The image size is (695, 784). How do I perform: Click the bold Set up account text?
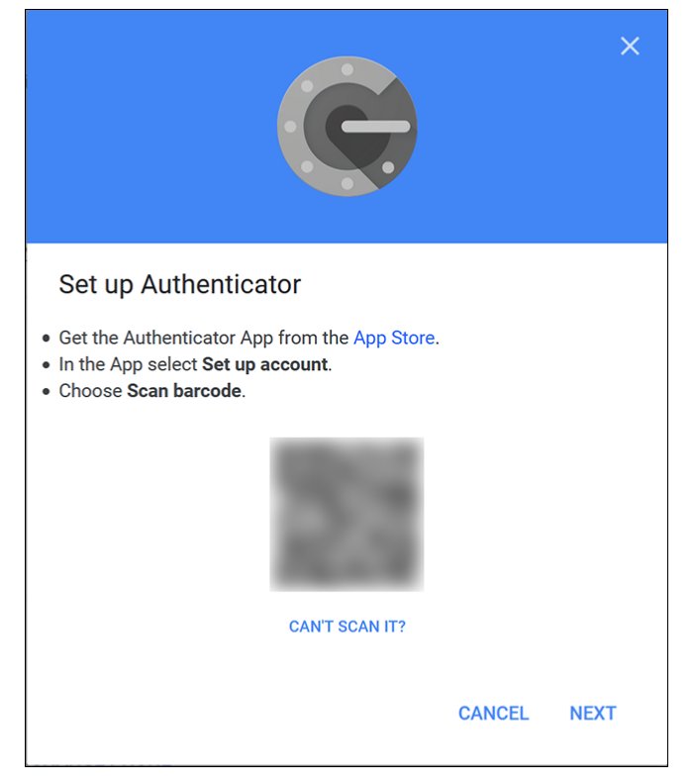265,364
